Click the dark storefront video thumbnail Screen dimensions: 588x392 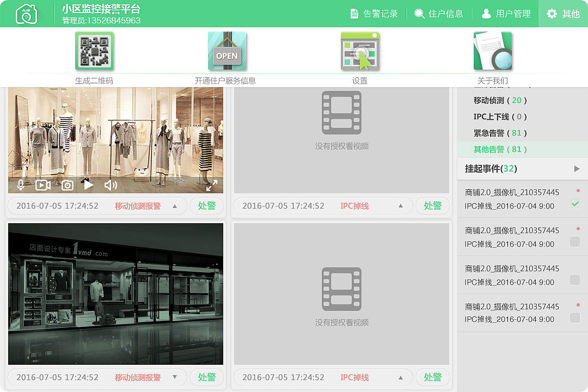pos(115,293)
